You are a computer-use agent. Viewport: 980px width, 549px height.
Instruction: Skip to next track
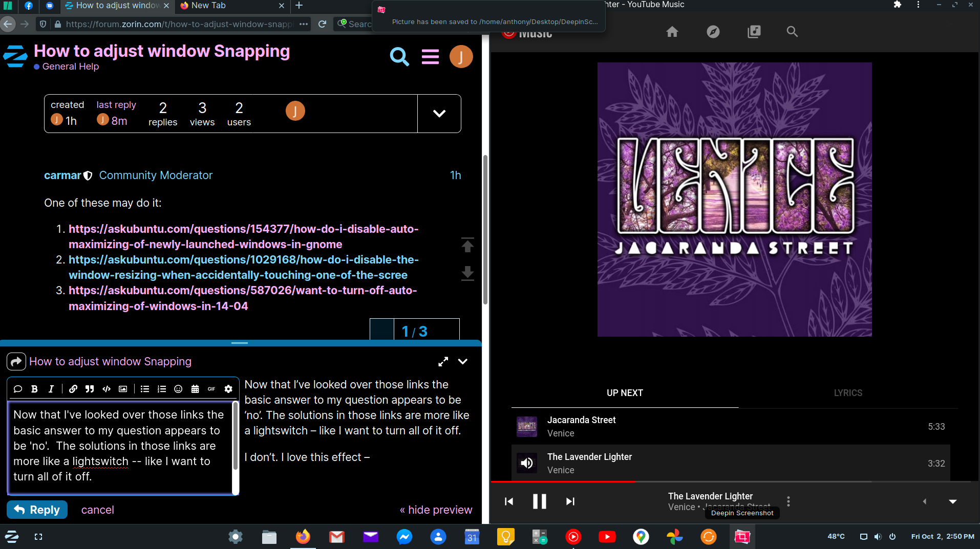(570, 501)
